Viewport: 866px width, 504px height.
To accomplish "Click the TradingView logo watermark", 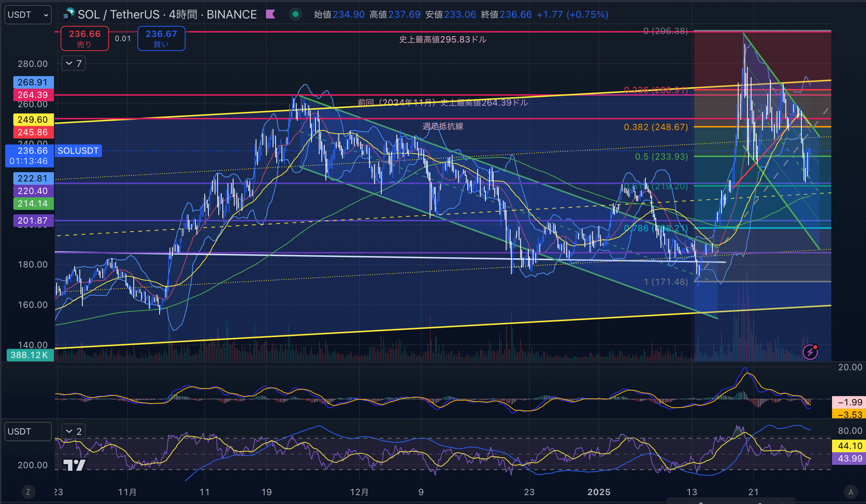I will point(74,465).
